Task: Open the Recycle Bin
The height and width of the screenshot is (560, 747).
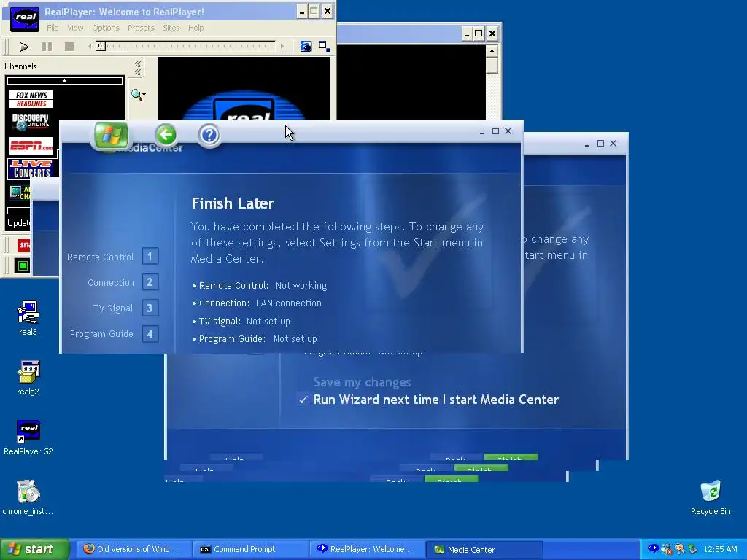Action: (x=711, y=497)
